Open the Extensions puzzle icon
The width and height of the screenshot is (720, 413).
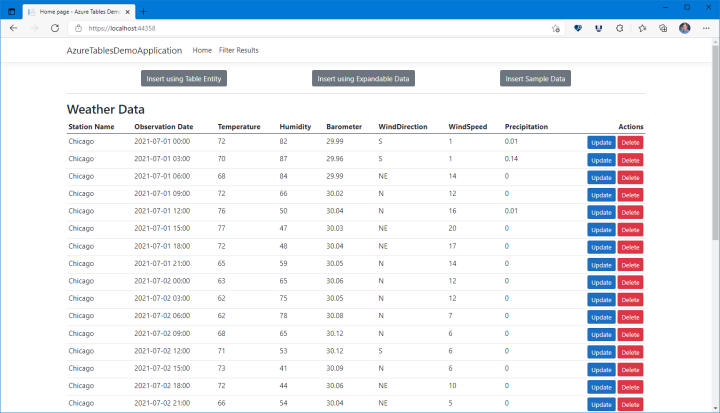coord(620,29)
